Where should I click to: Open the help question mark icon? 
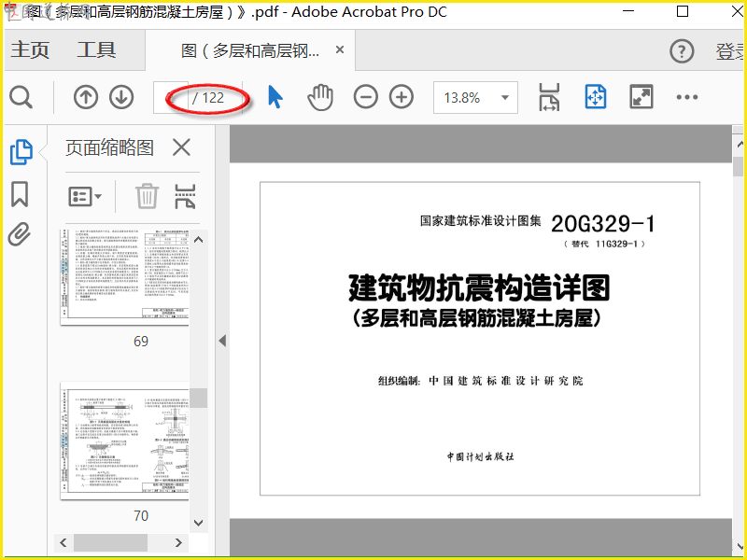click(x=682, y=51)
